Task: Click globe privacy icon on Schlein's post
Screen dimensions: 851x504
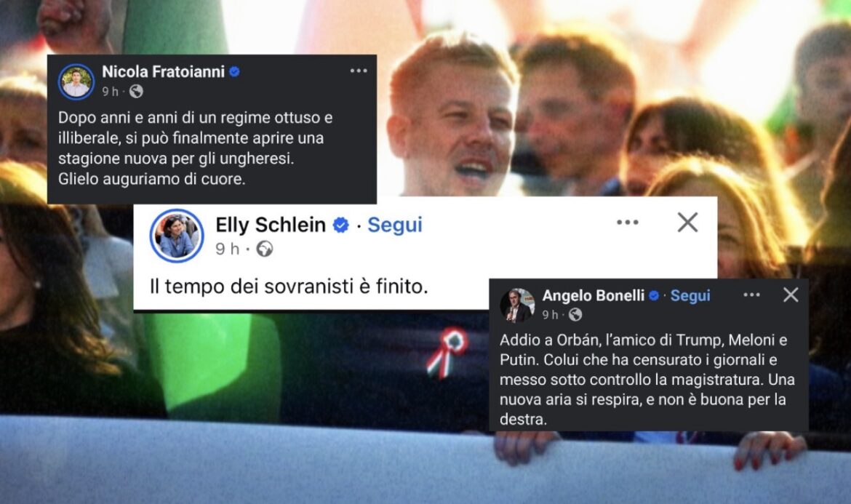Action: (265, 249)
